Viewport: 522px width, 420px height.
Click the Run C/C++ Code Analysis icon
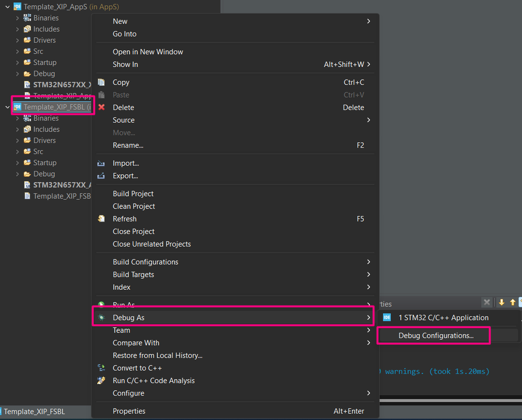pyautogui.click(x=101, y=380)
